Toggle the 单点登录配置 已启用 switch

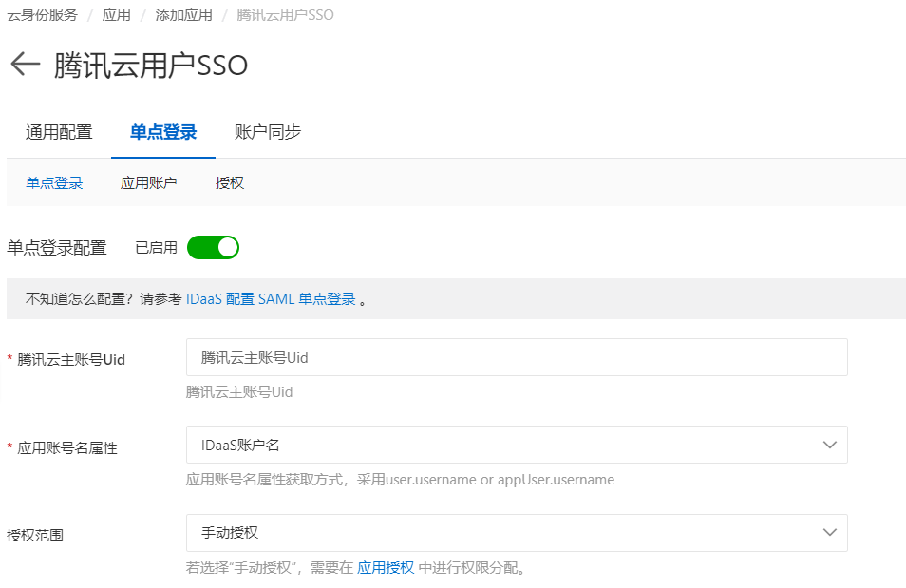coord(213,248)
